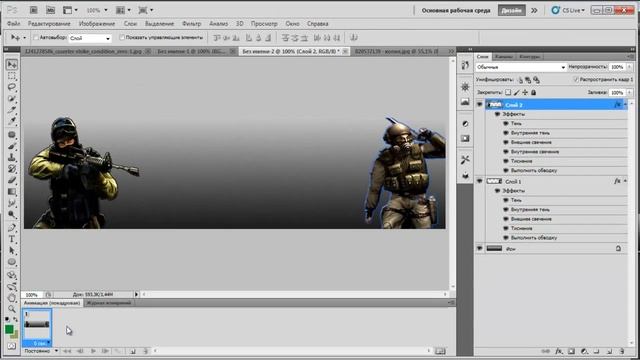Enable Показать управляющие элементы checkbox
This screenshot has height=360, width=640.
pyautogui.click(x=122, y=38)
